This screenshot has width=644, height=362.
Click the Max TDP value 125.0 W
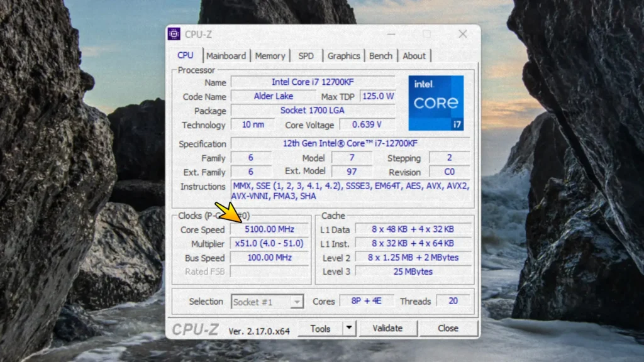(378, 96)
